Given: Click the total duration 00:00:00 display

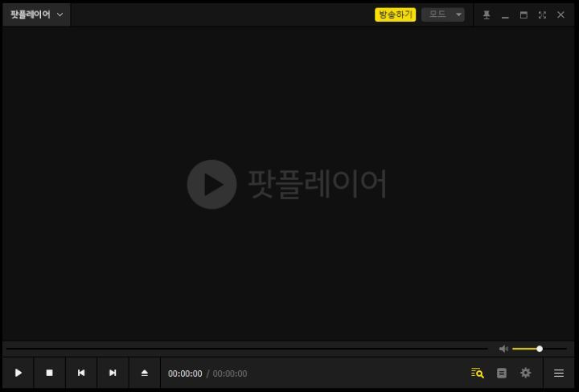Looking at the screenshot, I should tap(230, 374).
